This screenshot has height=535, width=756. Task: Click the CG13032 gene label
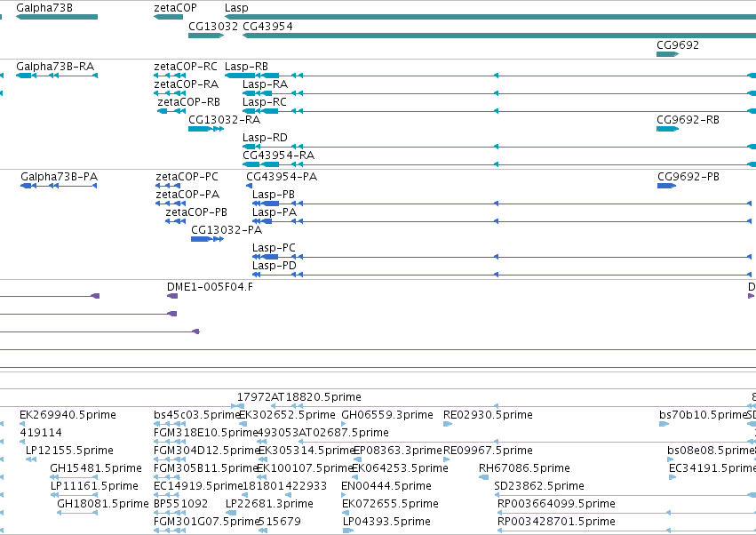point(213,26)
